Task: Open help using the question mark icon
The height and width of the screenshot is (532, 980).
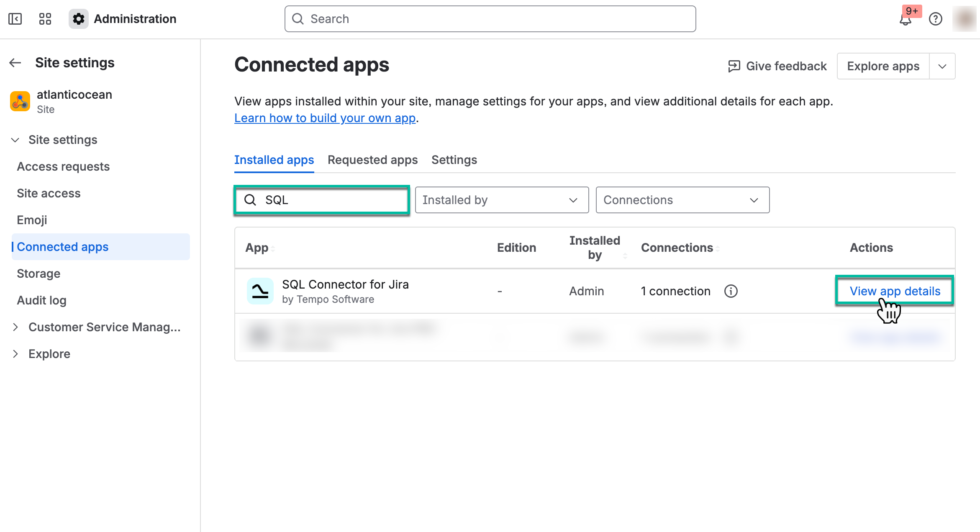Action: pos(936,19)
